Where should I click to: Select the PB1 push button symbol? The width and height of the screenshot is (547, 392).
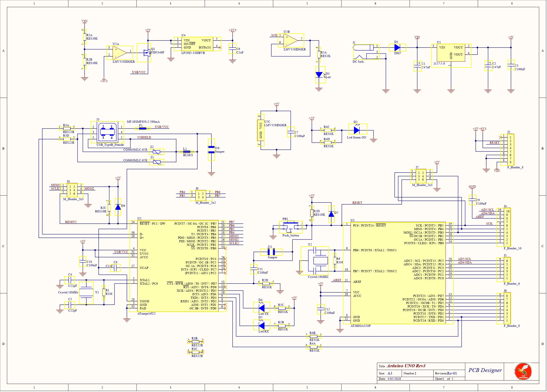(x=291, y=227)
